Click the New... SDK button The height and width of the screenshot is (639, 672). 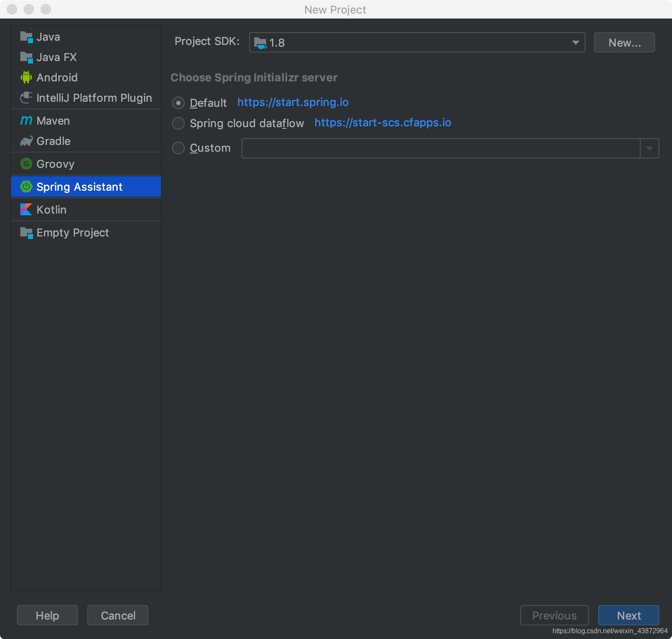click(x=625, y=42)
